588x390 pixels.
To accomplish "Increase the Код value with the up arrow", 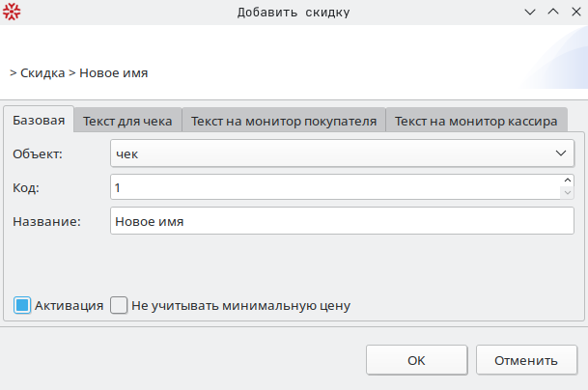I will coord(568,181).
